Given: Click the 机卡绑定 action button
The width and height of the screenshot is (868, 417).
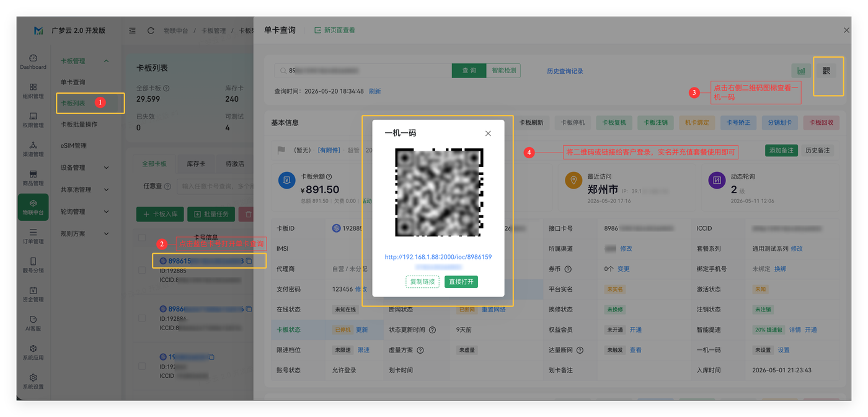Looking at the screenshot, I should coord(697,122).
